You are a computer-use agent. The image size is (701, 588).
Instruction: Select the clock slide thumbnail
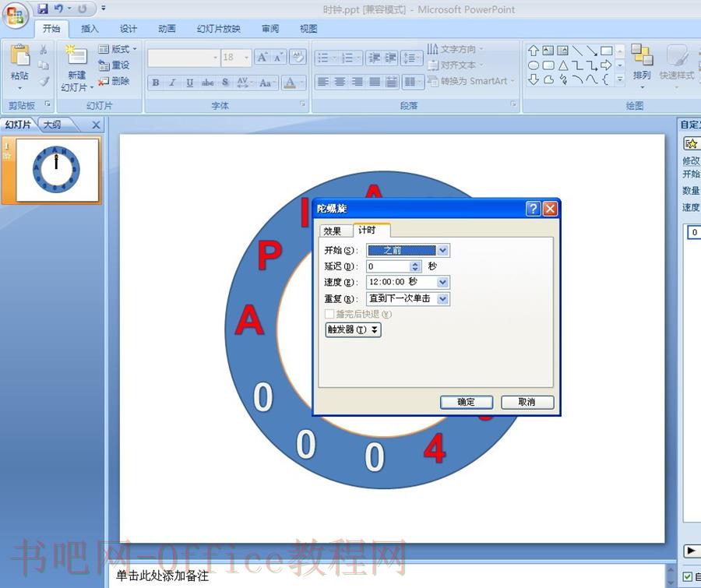[57, 170]
